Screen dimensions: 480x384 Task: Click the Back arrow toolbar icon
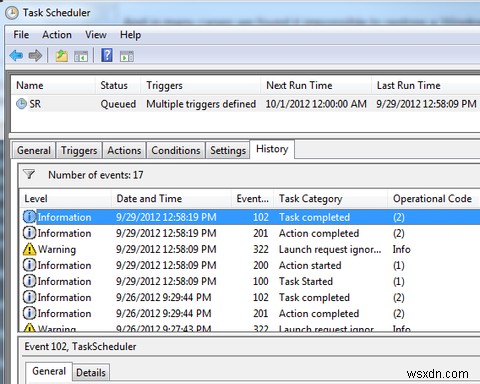(x=16, y=55)
